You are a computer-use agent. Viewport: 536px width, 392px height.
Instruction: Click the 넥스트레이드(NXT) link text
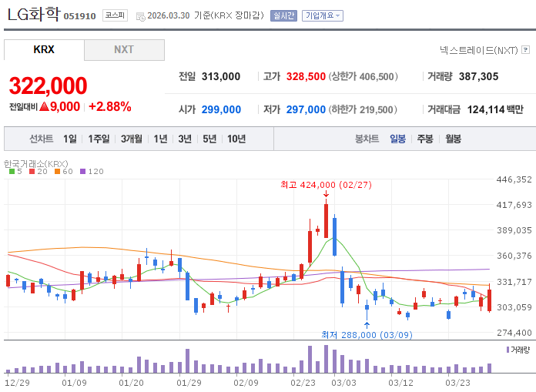(x=478, y=50)
